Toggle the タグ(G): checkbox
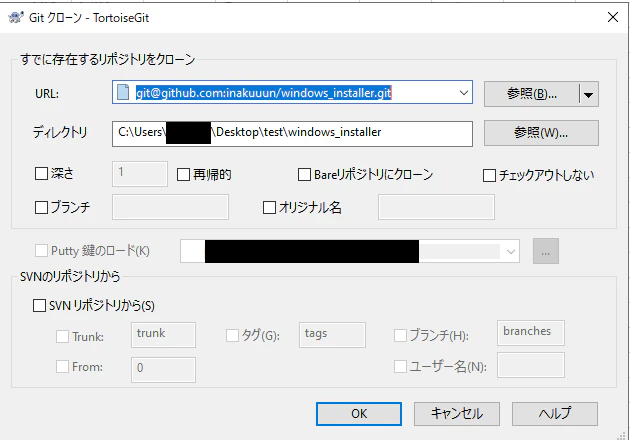 click(x=232, y=335)
